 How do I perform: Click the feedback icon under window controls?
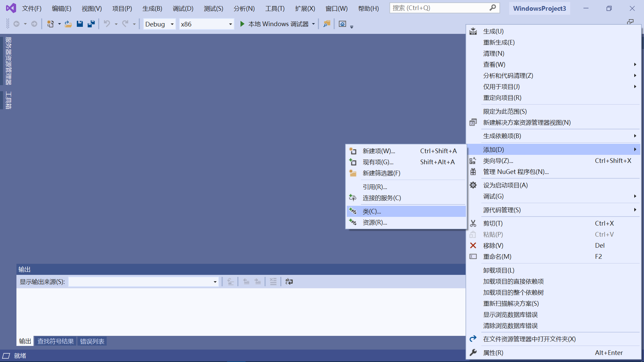630,22
